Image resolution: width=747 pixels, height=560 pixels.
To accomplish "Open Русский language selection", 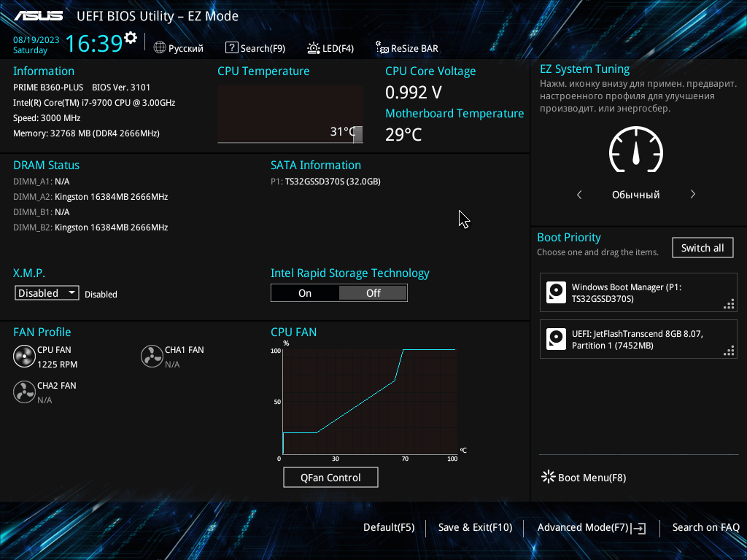I will pos(186,49).
